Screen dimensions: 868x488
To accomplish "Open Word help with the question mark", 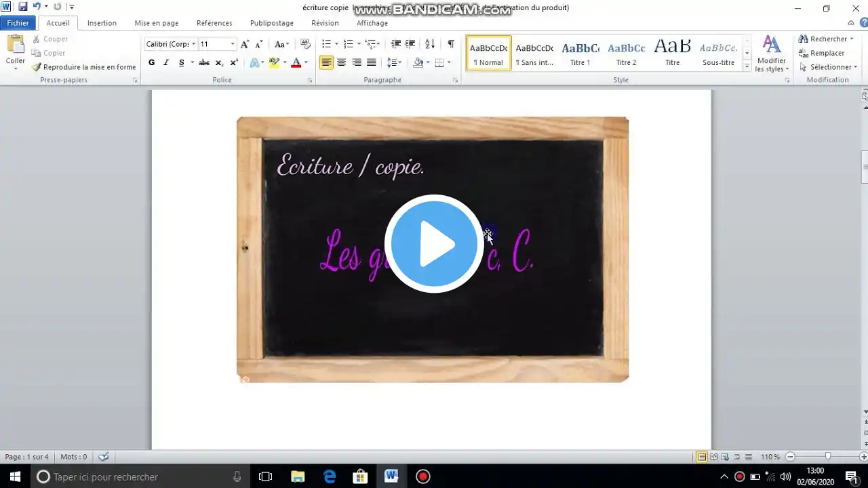I will pos(865,23).
